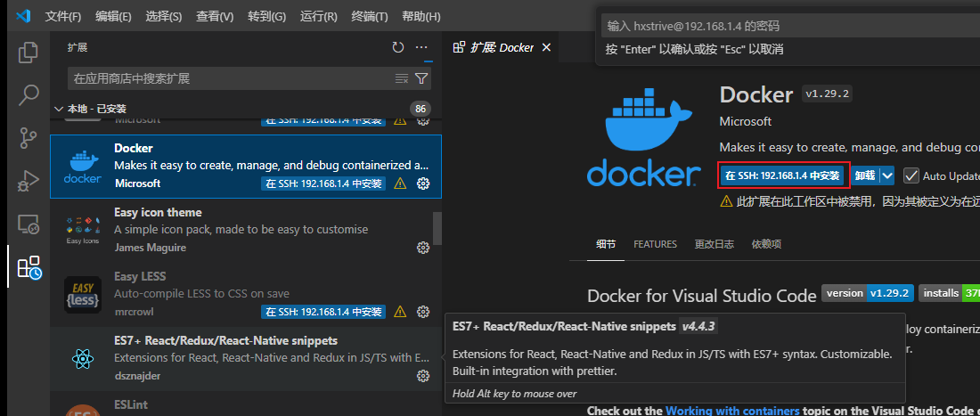The width and height of the screenshot is (980, 416).
Task: Switch to the Details tab
Action: pos(606,244)
